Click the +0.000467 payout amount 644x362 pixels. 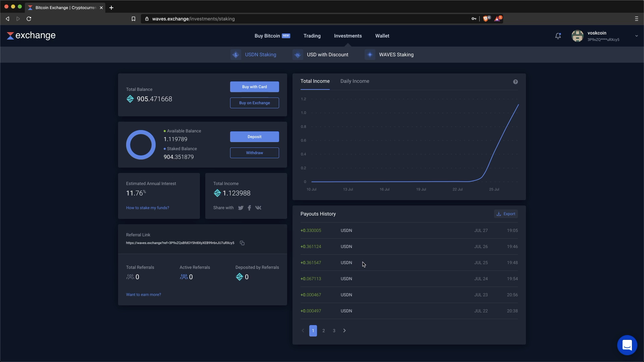tap(311, 295)
